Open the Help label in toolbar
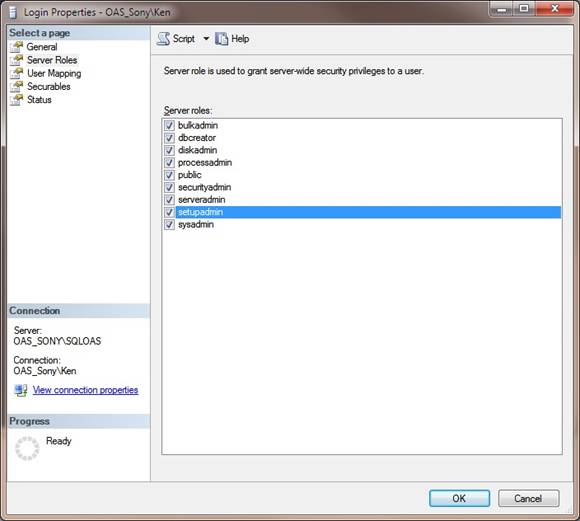 coord(240,38)
